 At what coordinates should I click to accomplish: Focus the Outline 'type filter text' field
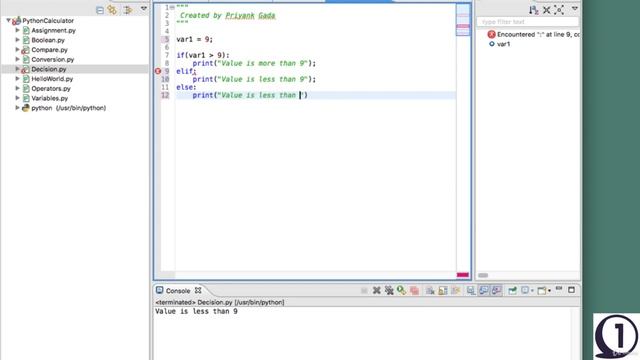pos(528,22)
